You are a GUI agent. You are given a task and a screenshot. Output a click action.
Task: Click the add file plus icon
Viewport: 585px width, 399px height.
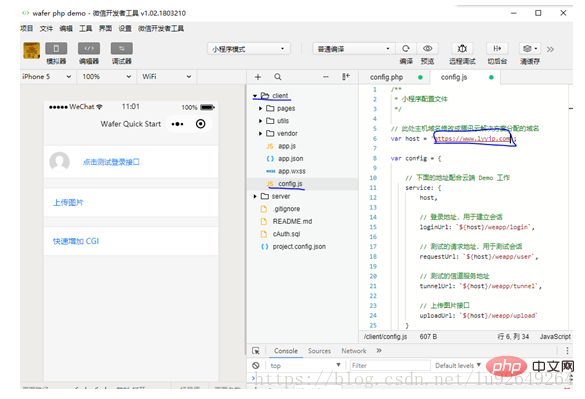point(258,77)
